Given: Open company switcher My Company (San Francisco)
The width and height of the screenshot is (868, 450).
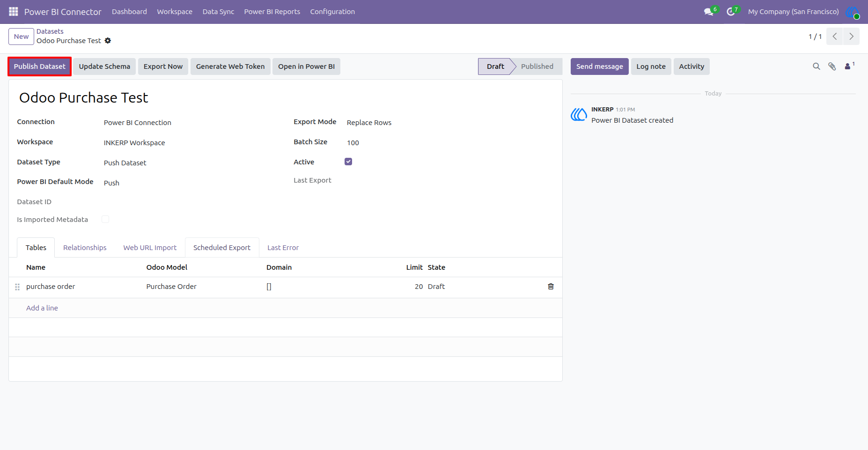Looking at the screenshot, I should point(793,12).
